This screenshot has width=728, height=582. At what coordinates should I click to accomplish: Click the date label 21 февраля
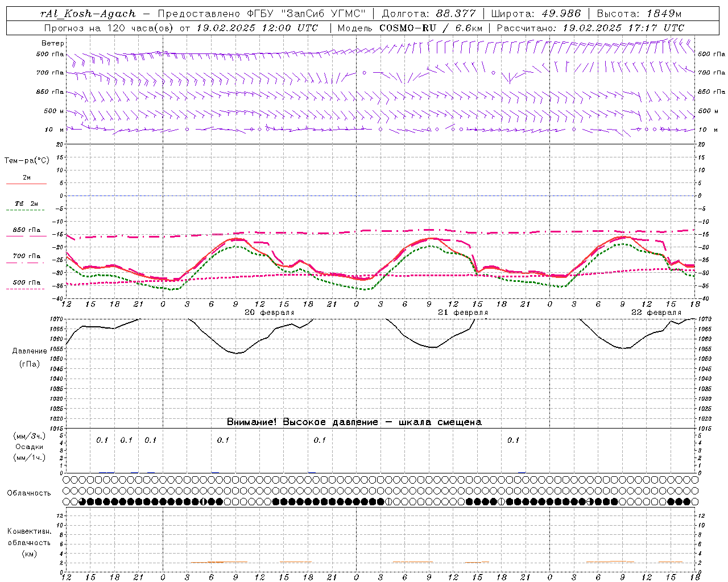[x=463, y=313]
